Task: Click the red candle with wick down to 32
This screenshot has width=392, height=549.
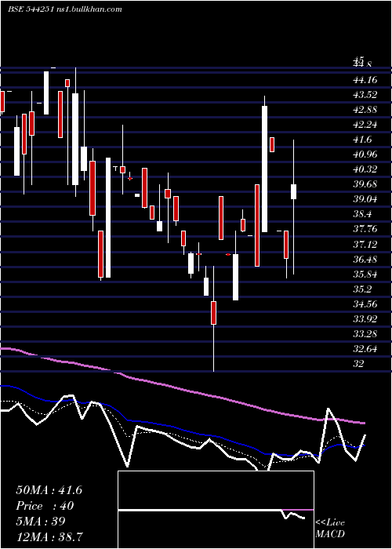Action: [x=213, y=313]
